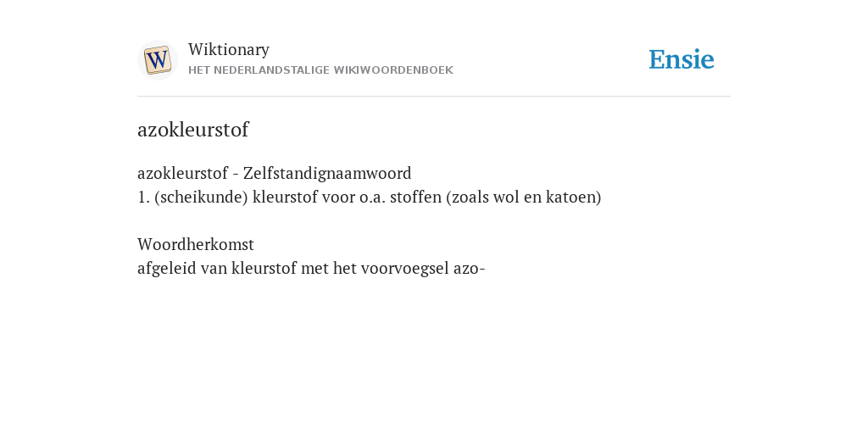Click the Woordherkomst section label

(x=196, y=245)
